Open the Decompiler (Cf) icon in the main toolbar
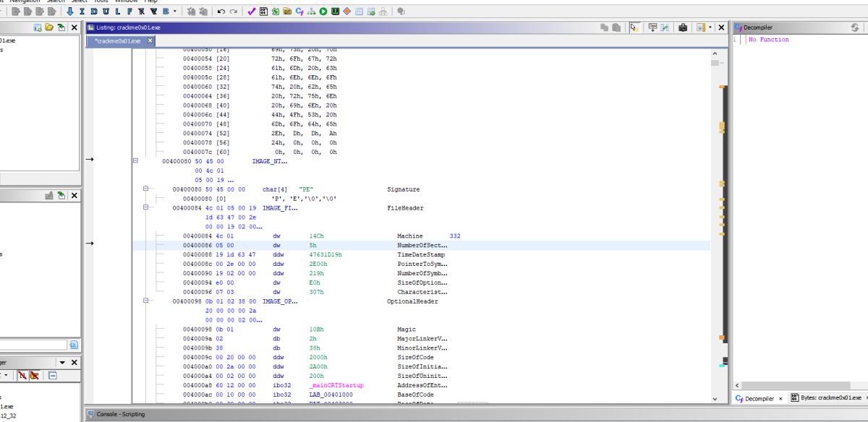This screenshot has width=868, height=422. coord(299,12)
